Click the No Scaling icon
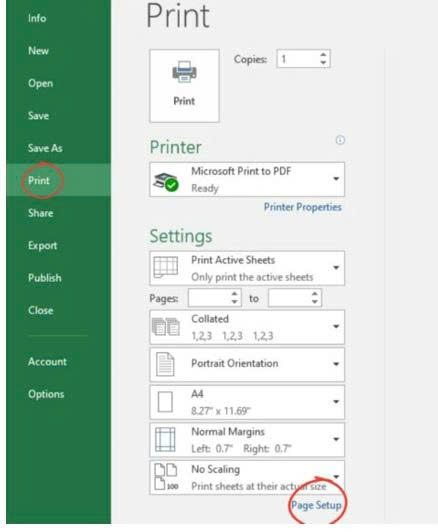 coord(166,477)
